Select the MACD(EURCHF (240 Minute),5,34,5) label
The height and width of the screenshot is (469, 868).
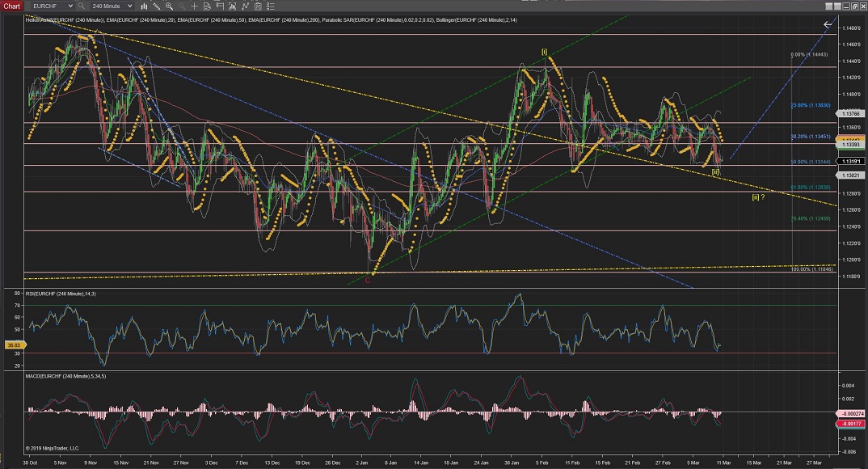tap(65, 376)
